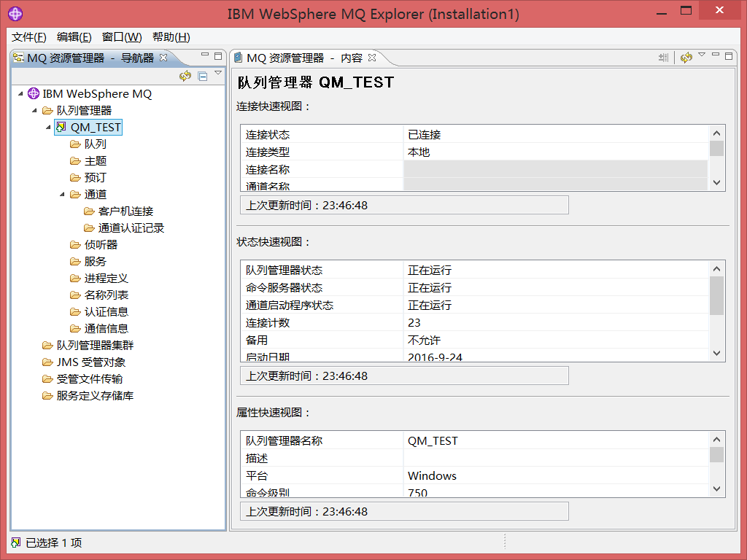Collapse the 队列管理器 tree folder
Viewport: 747px width, 560px height.
click(34, 111)
